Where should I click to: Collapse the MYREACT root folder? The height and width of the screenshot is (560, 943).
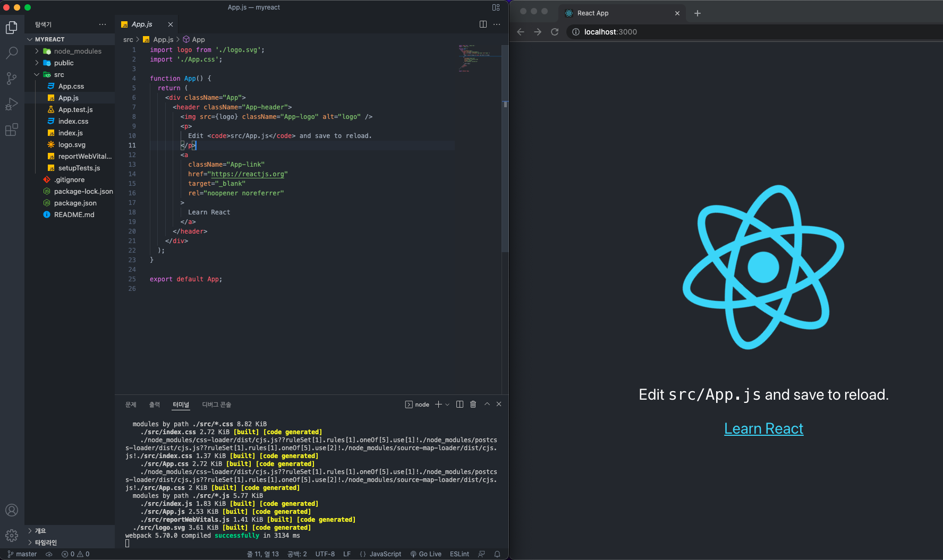70,39
